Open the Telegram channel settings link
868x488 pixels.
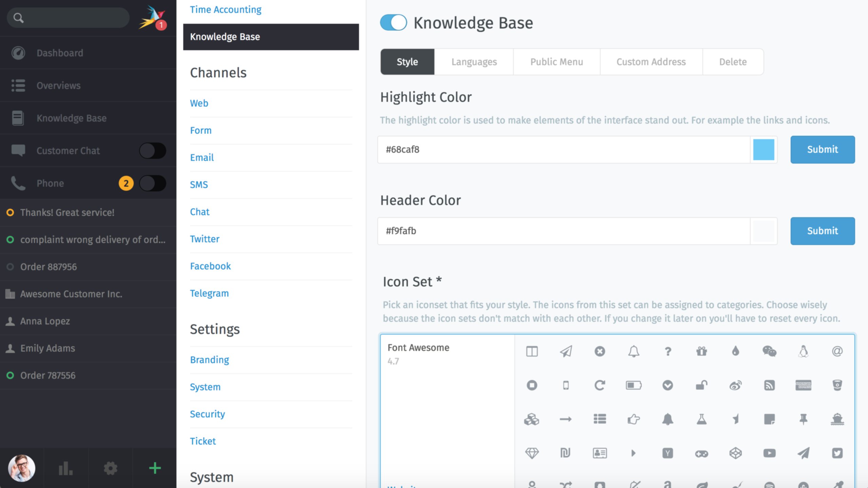pyautogui.click(x=209, y=293)
